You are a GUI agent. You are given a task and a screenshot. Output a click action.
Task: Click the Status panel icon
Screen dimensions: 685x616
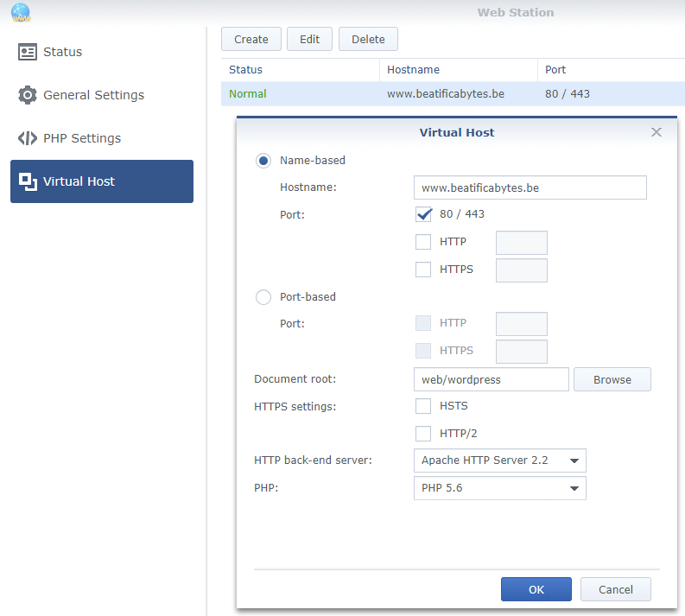click(x=28, y=52)
